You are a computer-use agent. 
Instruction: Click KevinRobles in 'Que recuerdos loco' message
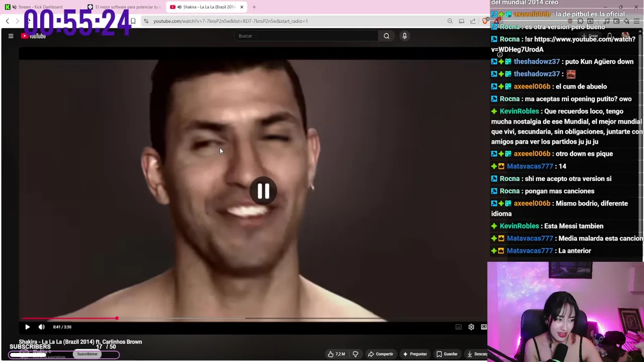point(519,111)
